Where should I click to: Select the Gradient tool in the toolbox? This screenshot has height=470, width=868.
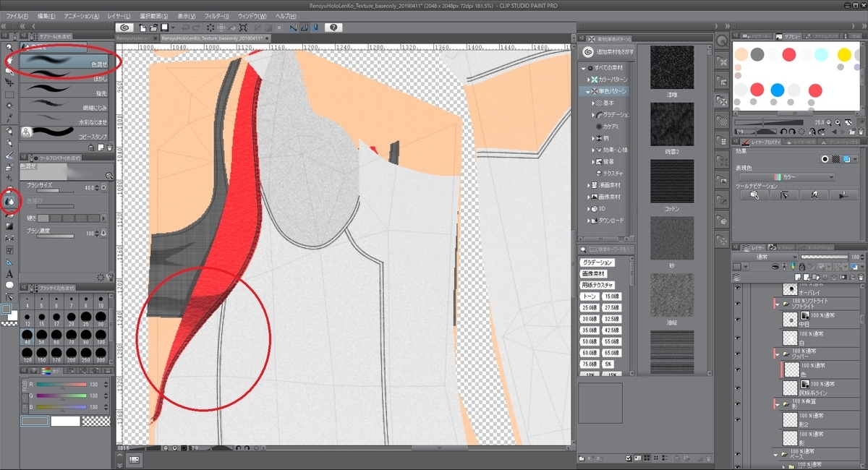point(9,226)
